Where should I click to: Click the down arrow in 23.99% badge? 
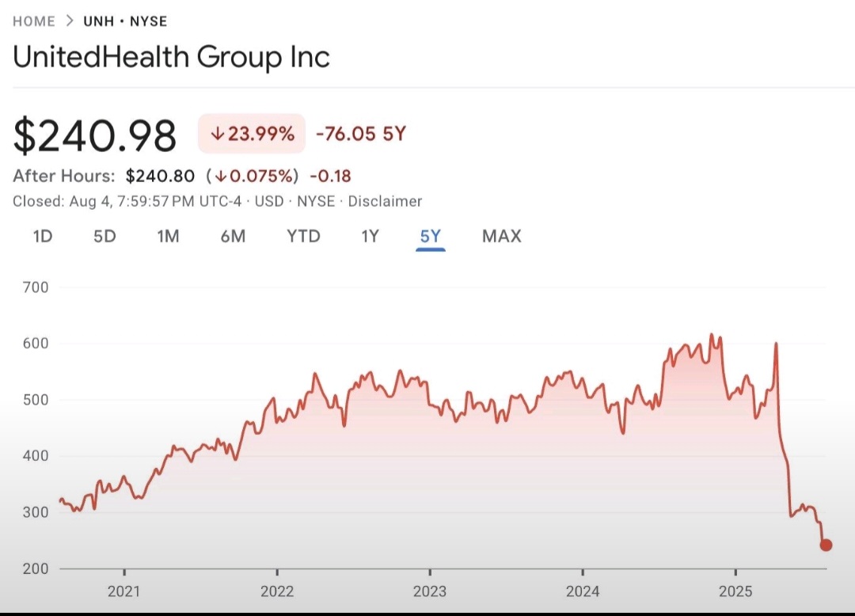pyautogui.click(x=217, y=135)
